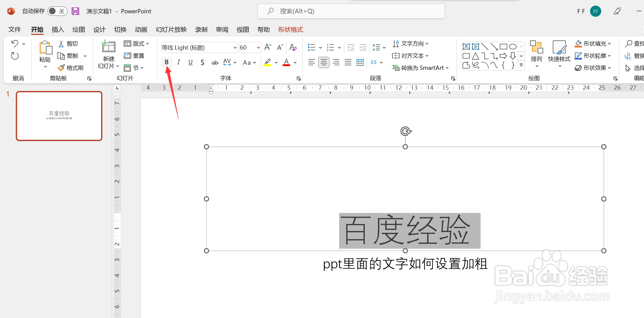Apply yellow text highlight color
This screenshot has width=644, height=318.
[x=267, y=62]
